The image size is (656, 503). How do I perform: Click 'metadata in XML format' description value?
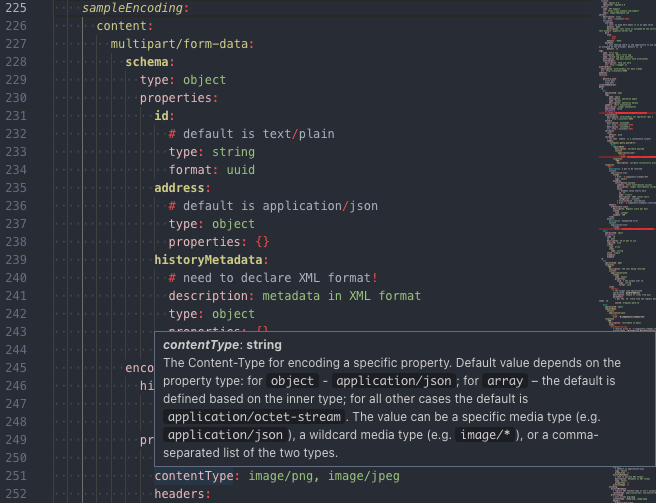point(341,296)
